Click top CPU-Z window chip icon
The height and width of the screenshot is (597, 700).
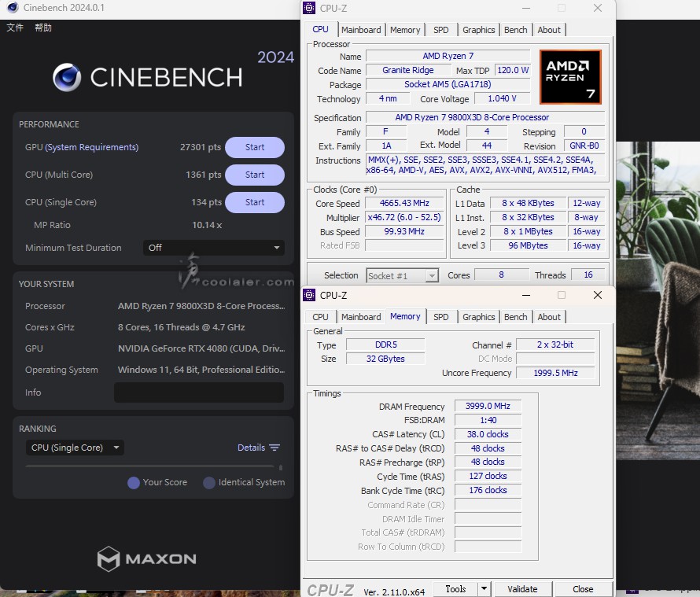tap(309, 8)
